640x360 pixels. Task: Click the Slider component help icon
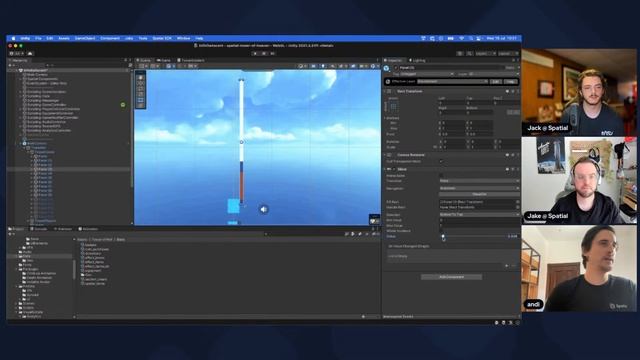pyautogui.click(x=507, y=169)
